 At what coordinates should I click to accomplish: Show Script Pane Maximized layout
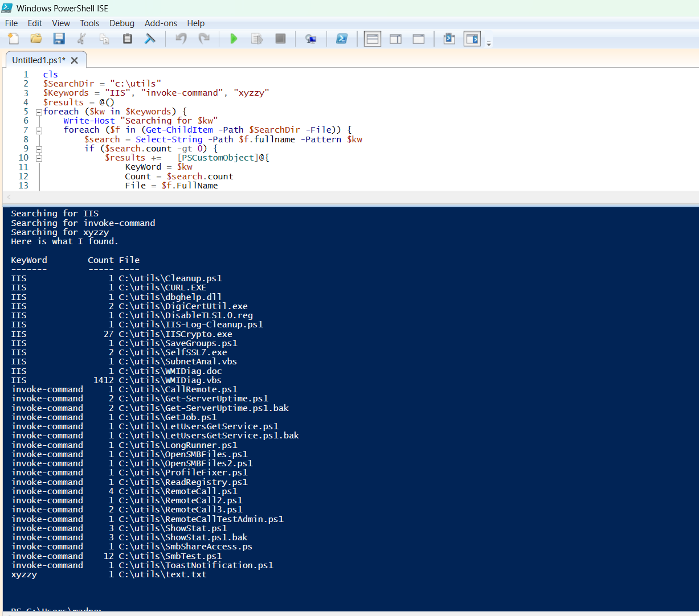click(419, 39)
